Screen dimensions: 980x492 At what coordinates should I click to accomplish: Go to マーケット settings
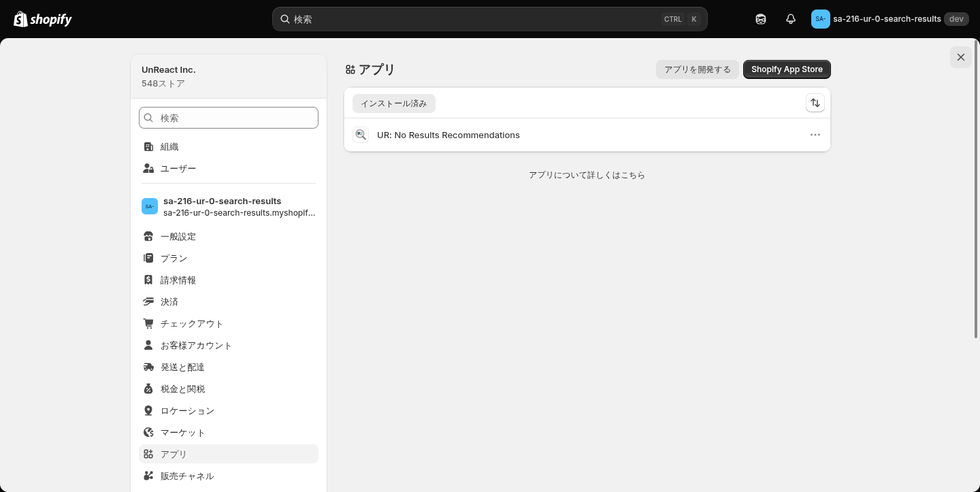(229, 432)
